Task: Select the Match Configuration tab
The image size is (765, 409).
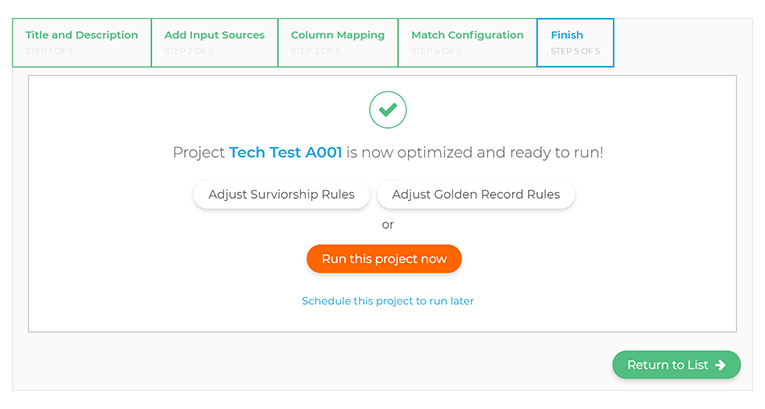Action: pyautogui.click(x=467, y=35)
